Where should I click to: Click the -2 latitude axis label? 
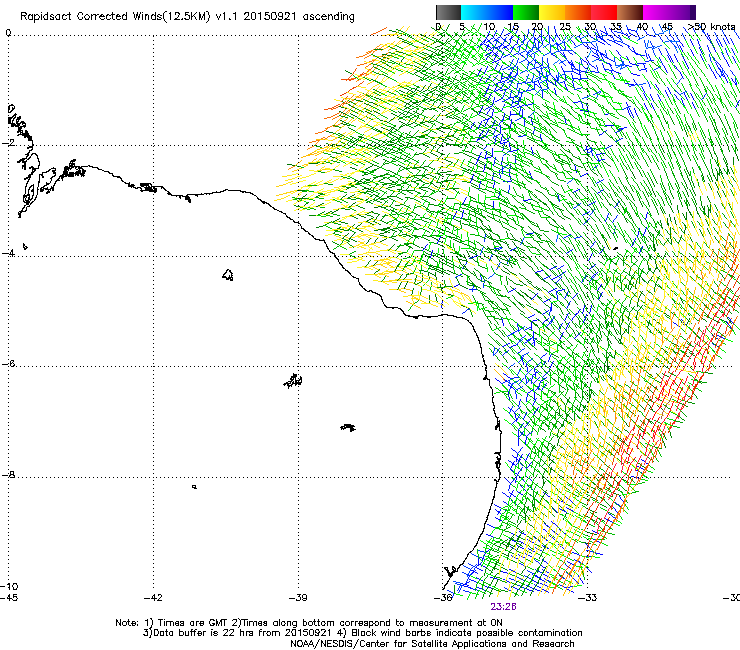tap(8, 143)
